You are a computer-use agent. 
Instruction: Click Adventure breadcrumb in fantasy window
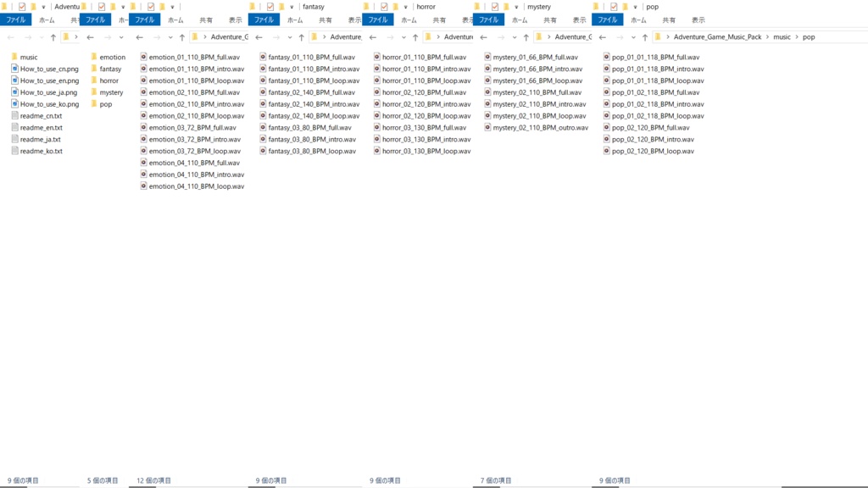[346, 37]
